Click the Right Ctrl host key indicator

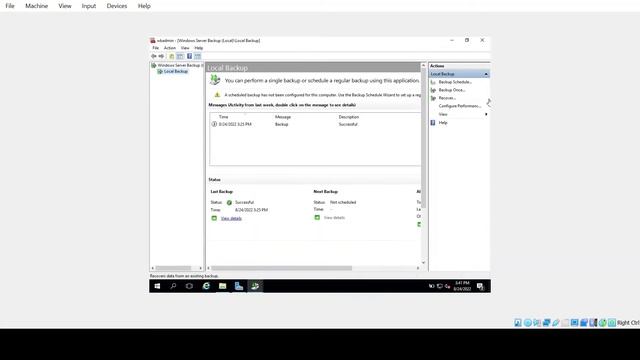coord(628,323)
